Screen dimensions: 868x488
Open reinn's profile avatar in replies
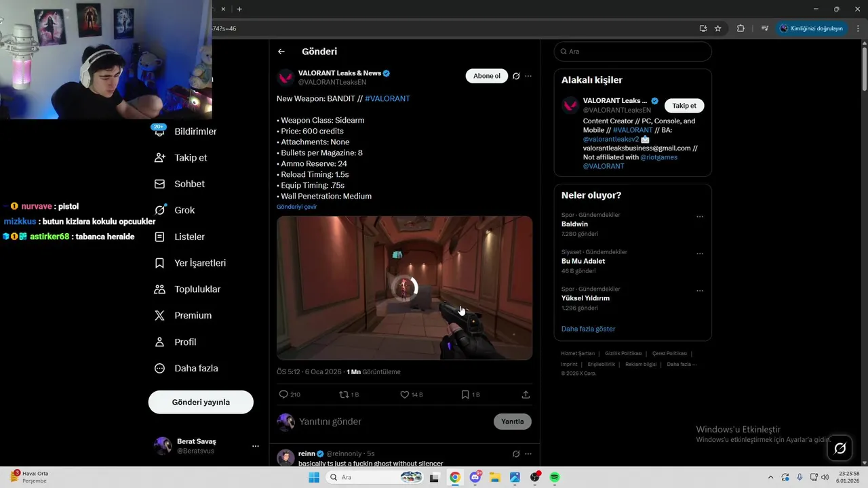click(285, 457)
